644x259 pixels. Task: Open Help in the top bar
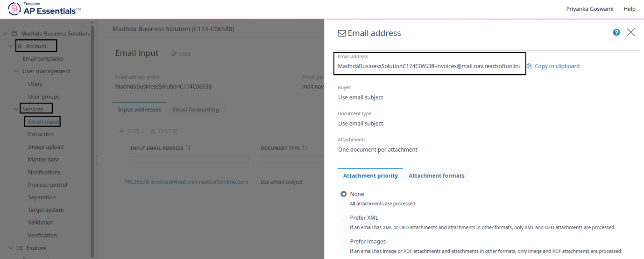[630, 9]
